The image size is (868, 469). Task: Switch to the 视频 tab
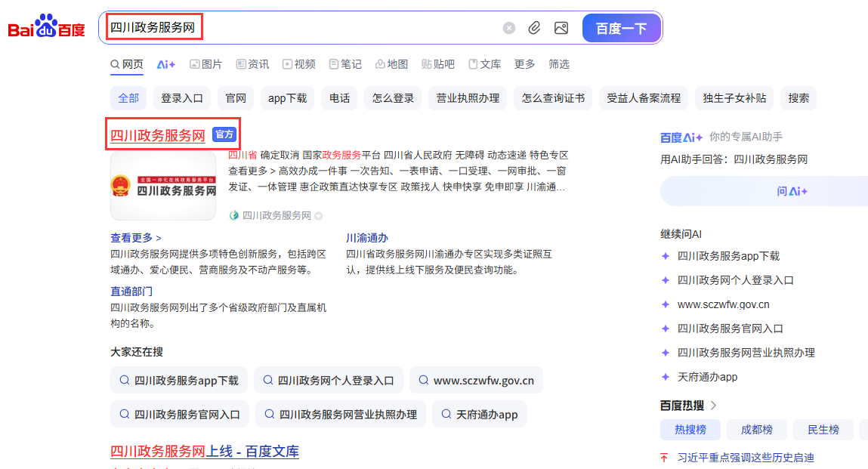298,64
